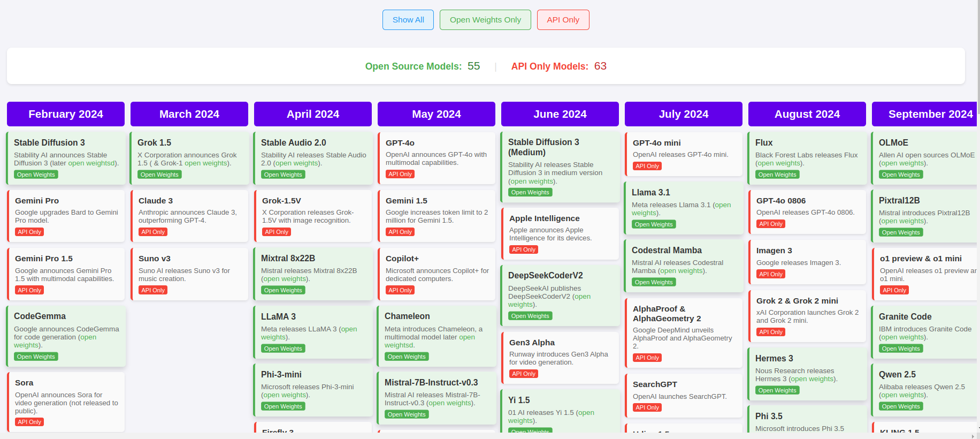
Task: Filter by Open Weights Only
Action: click(x=485, y=20)
